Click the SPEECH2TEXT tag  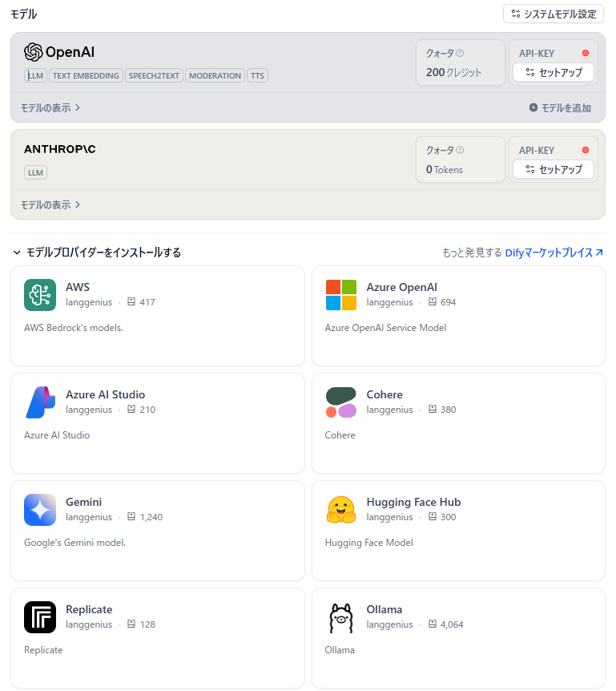[154, 75]
